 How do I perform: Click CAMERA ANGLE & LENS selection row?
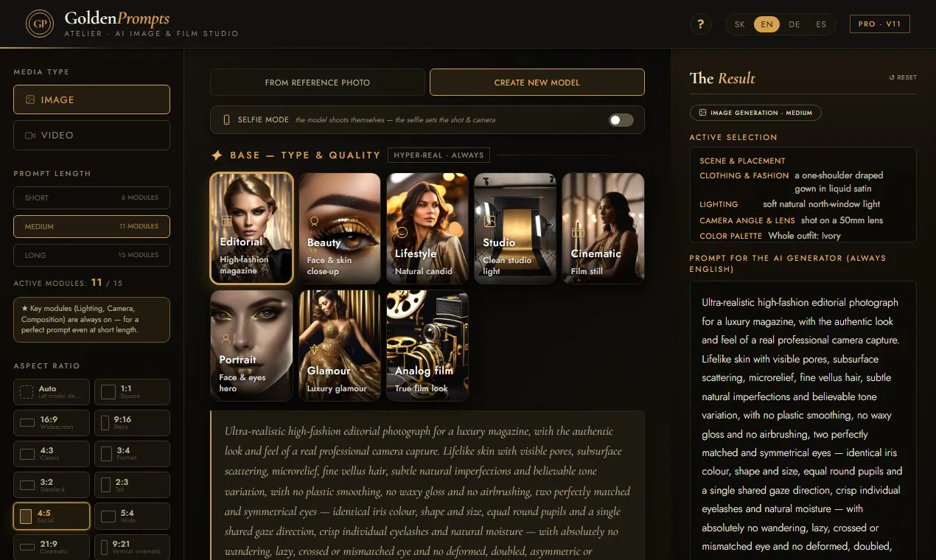pos(803,220)
